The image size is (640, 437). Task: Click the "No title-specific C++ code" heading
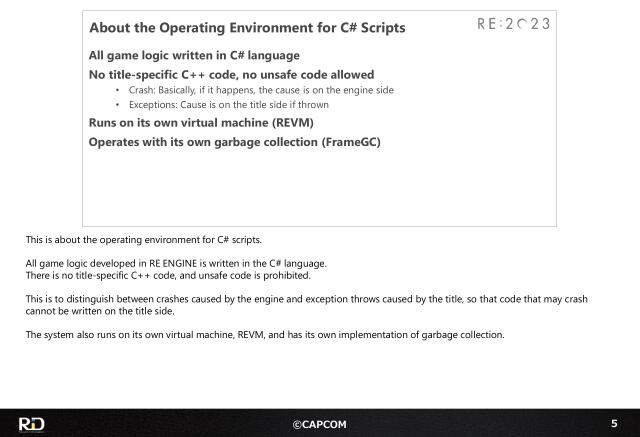231,74
